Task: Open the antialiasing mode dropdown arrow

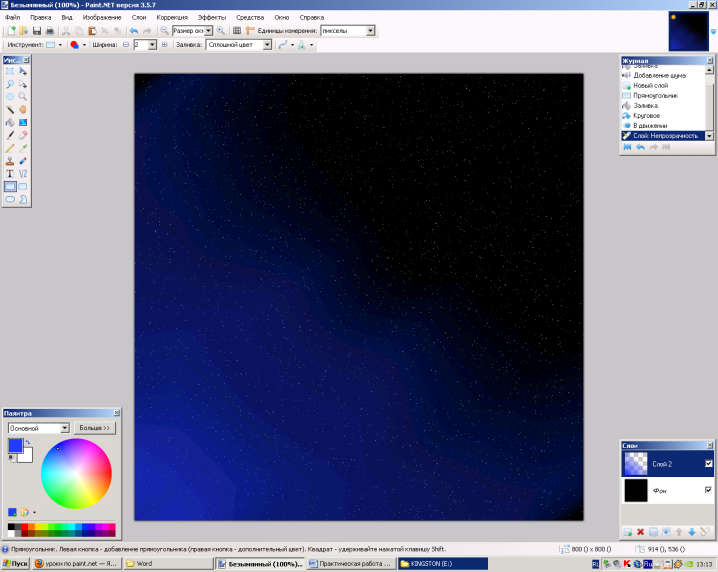Action: (293, 45)
